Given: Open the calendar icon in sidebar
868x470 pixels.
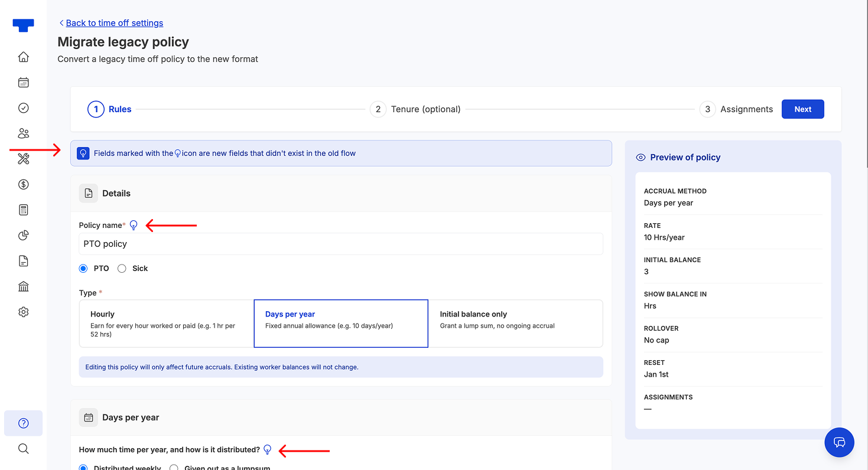Looking at the screenshot, I should 24,83.
